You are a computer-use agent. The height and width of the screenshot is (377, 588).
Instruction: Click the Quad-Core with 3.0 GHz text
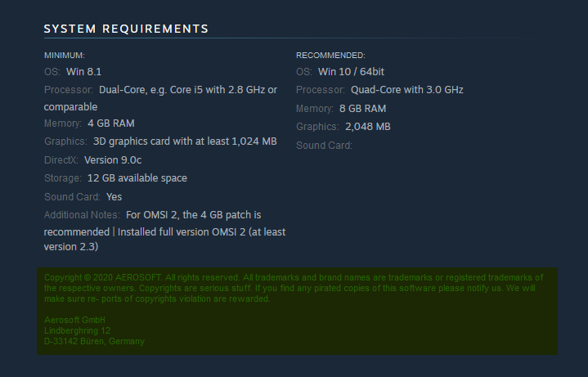[x=406, y=90]
